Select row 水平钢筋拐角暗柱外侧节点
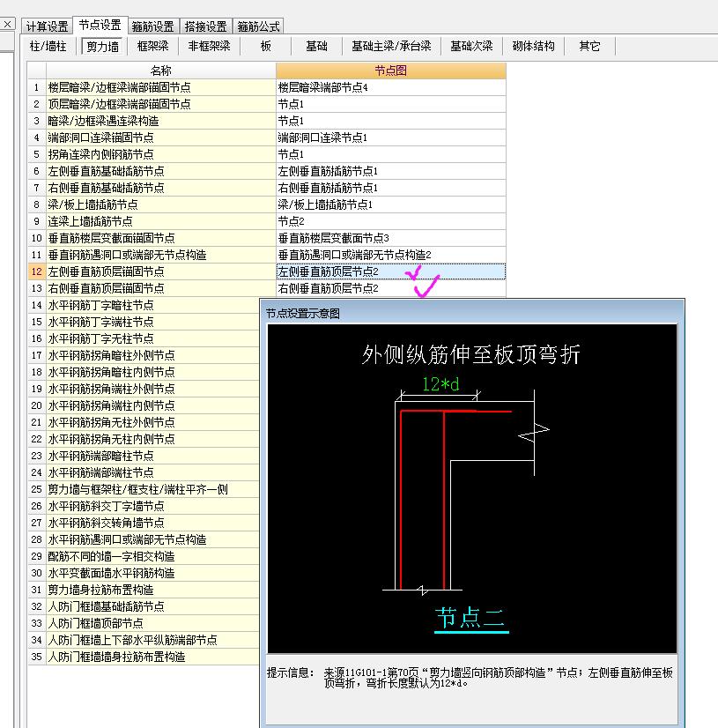The width and height of the screenshot is (718, 728). tap(152, 355)
